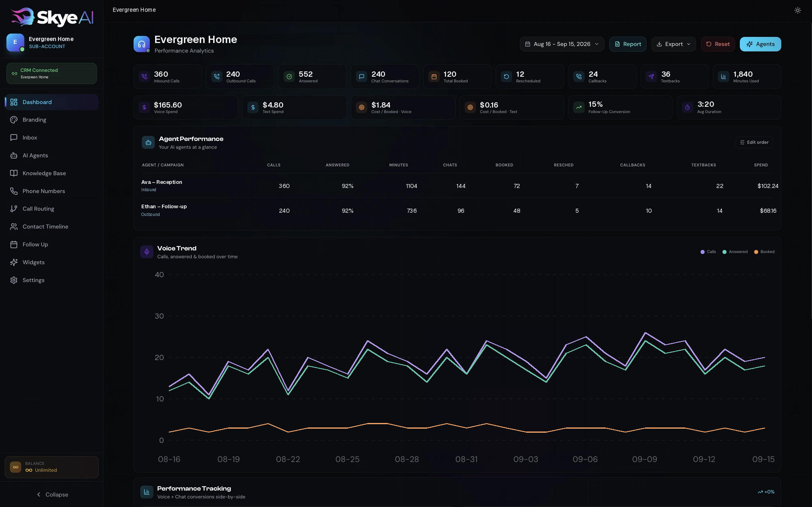Screen dimensions: 812x507
Task: Toggle the Booked series in chart legend
Action: click(764, 252)
